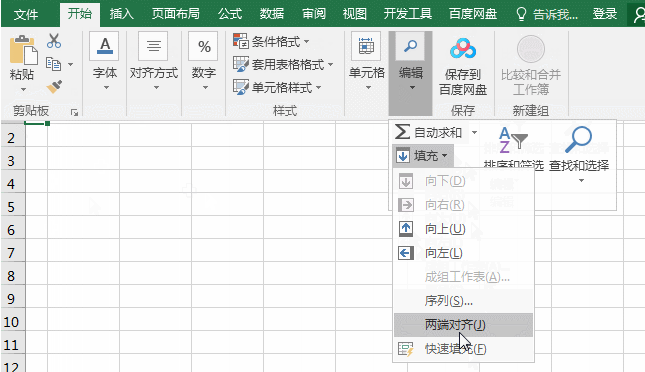Screen dimensions: 645x372
Task: Switch to the 数据 tab
Action: 271,14
